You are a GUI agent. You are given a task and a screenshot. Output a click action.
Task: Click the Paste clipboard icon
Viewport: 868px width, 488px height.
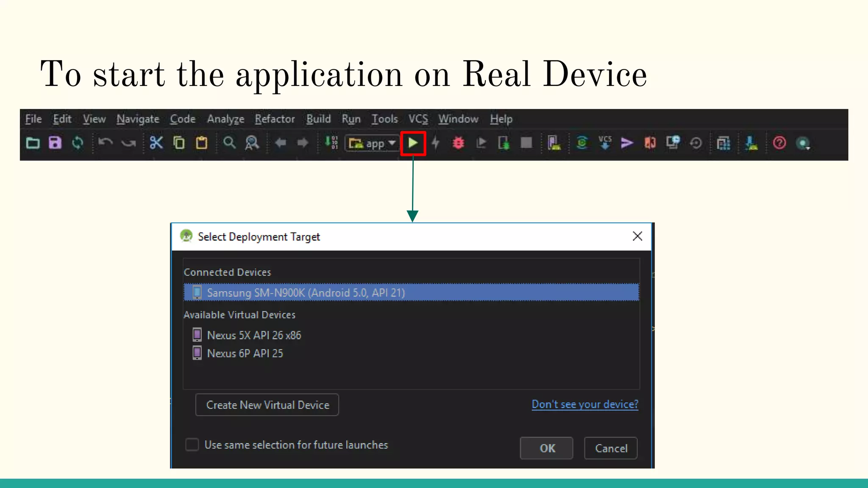pos(202,143)
